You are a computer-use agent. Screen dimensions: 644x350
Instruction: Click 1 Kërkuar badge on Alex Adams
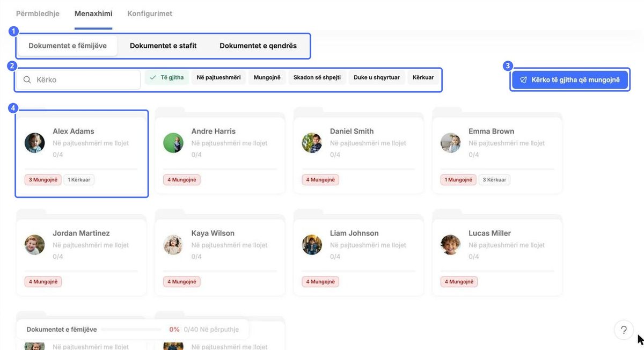[79, 180]
